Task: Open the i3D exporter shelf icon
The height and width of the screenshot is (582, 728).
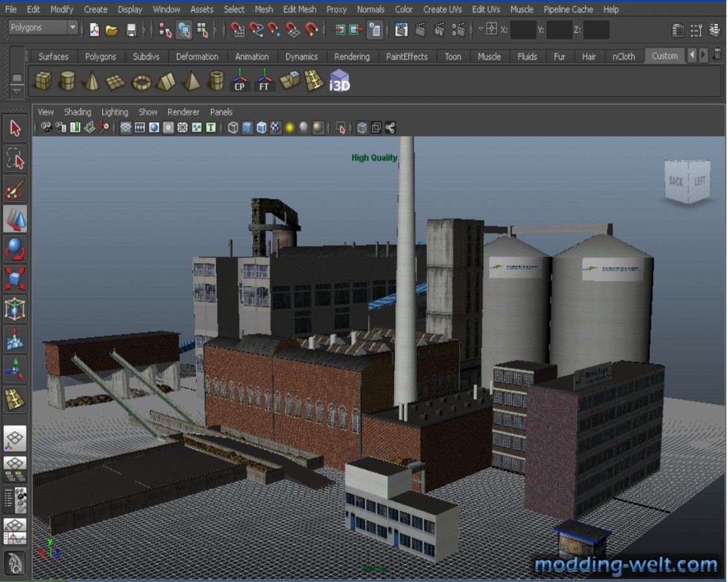Action: (x=339, y=81)
